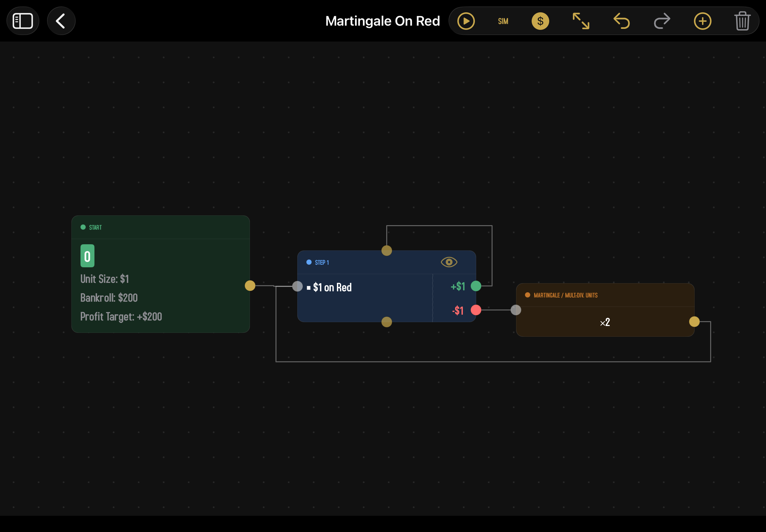Click the Martingale node yellow output connector

click(x=694, y=322)
